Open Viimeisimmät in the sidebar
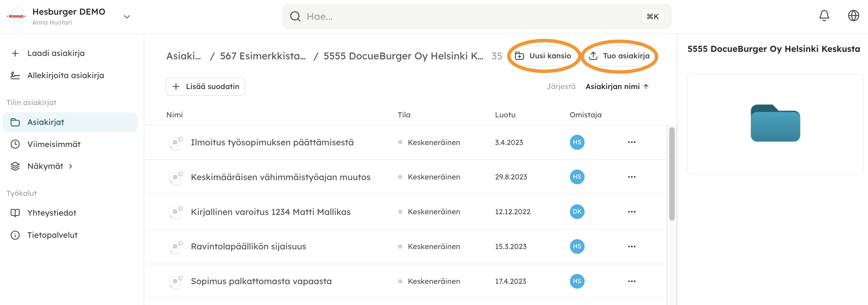868x305 pixels. coord(54,144)
